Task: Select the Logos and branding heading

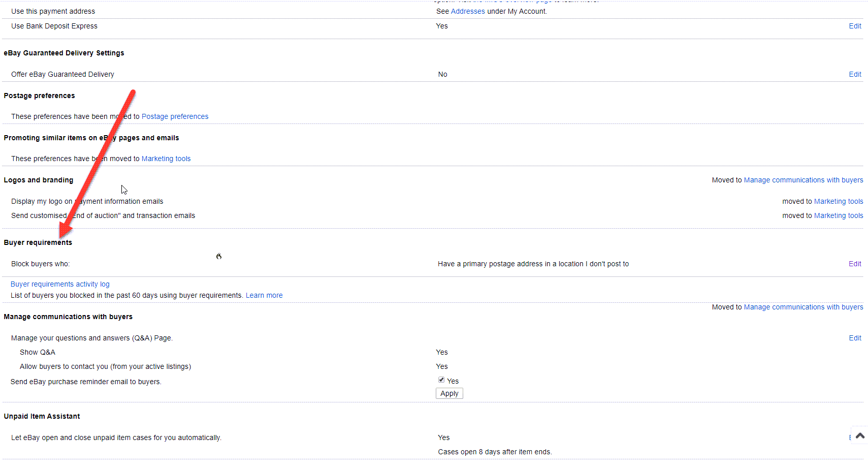Action: click(x=39, y=180)
